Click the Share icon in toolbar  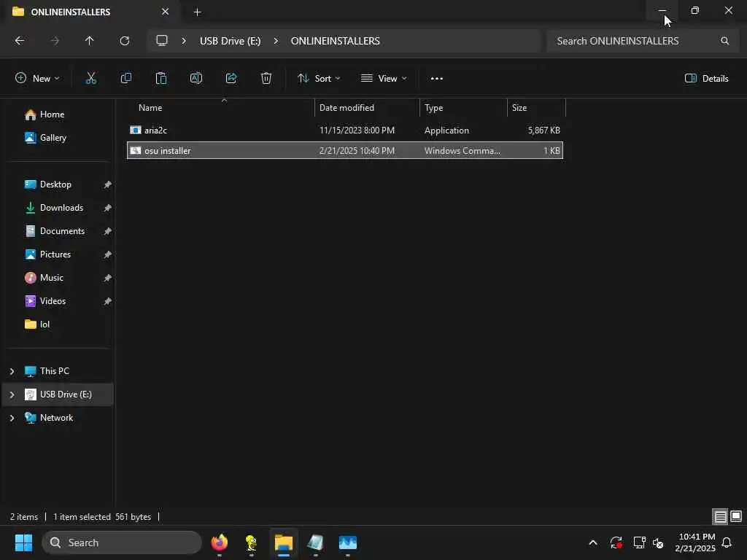coord(231,78)
